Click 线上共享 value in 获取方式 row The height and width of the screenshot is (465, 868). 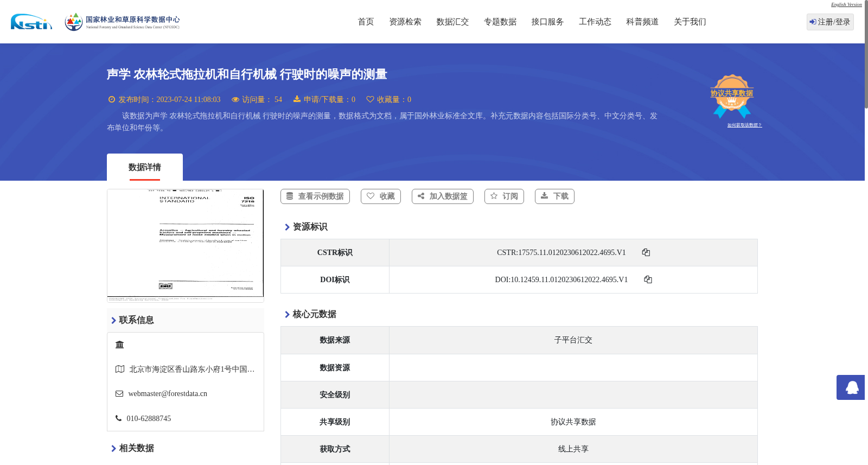pos(573,449)
